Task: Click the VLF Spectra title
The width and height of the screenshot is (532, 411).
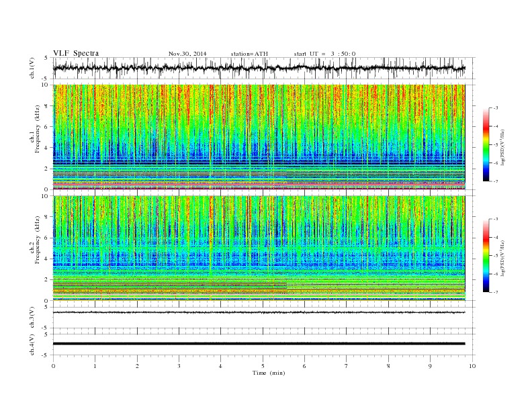Action: point(76,53)
